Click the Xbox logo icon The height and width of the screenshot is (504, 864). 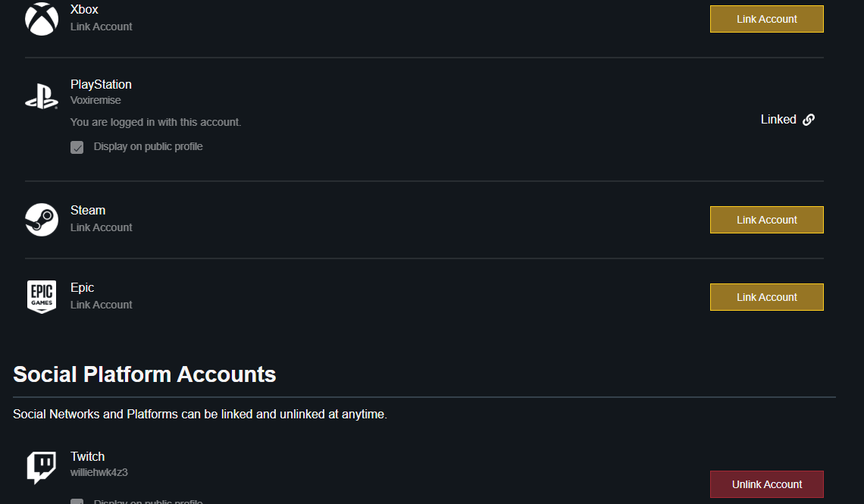click(42, 19)
